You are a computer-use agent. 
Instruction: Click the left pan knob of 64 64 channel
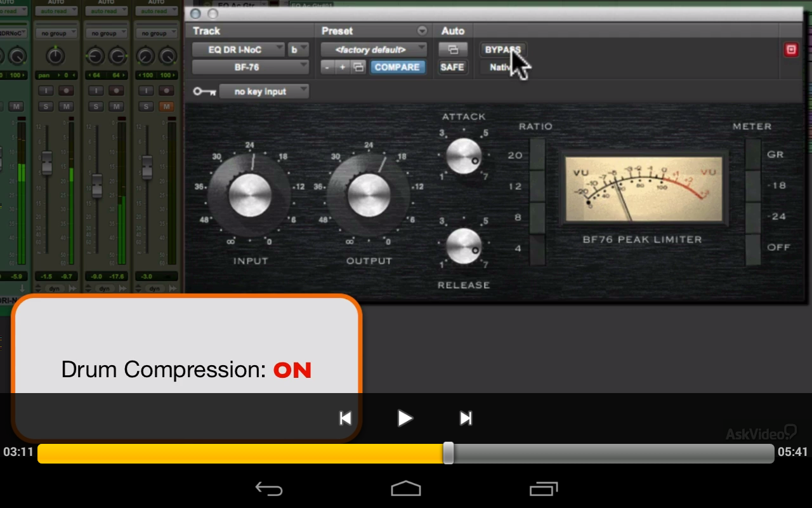(x=95, y=56)
